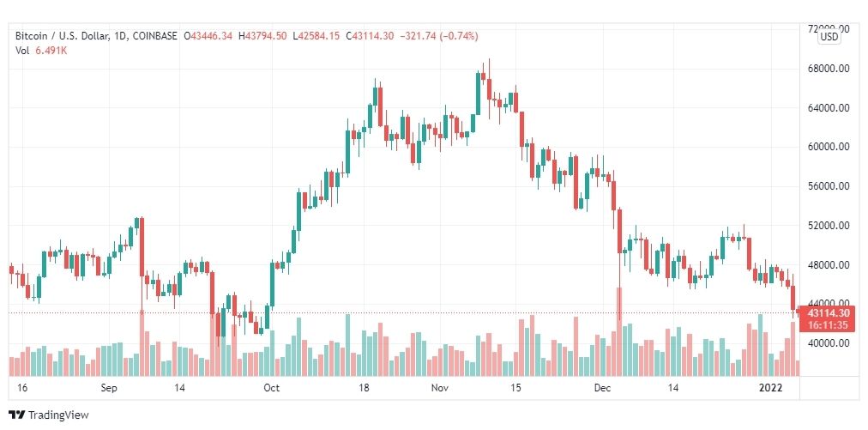The image size is (868, 430).
Task: Click the TradingView logo icon
Action: (17, 415)
